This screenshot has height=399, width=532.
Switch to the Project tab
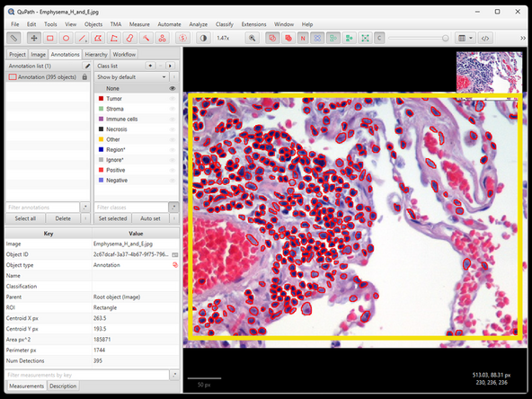click(17, 54)
